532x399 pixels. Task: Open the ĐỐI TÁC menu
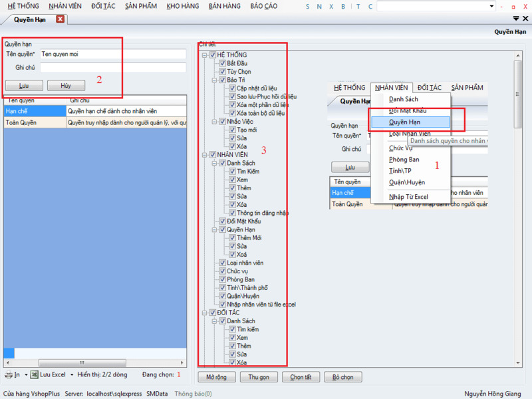coord(103,6)
